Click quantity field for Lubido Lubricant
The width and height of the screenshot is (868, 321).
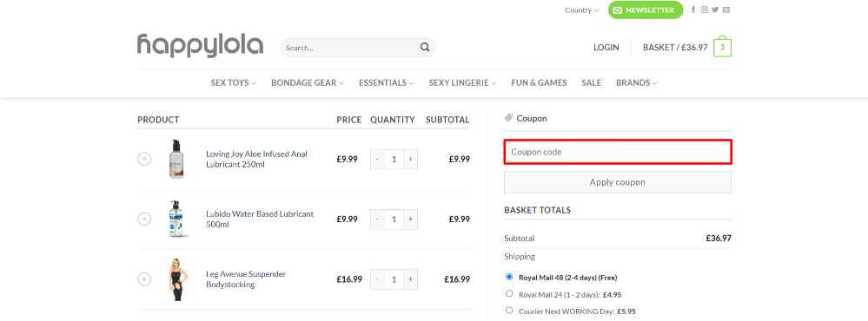click(394, 219)
